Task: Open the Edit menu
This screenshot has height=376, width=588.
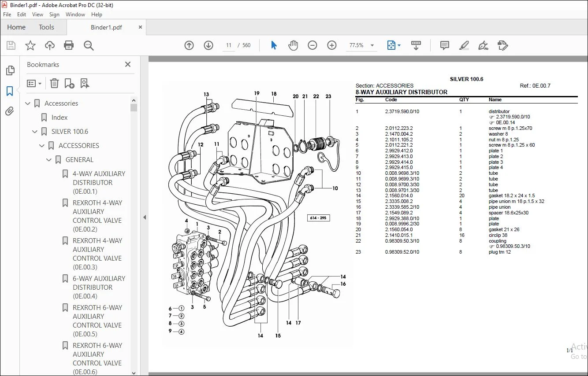Action: click(x=22, y=15)
